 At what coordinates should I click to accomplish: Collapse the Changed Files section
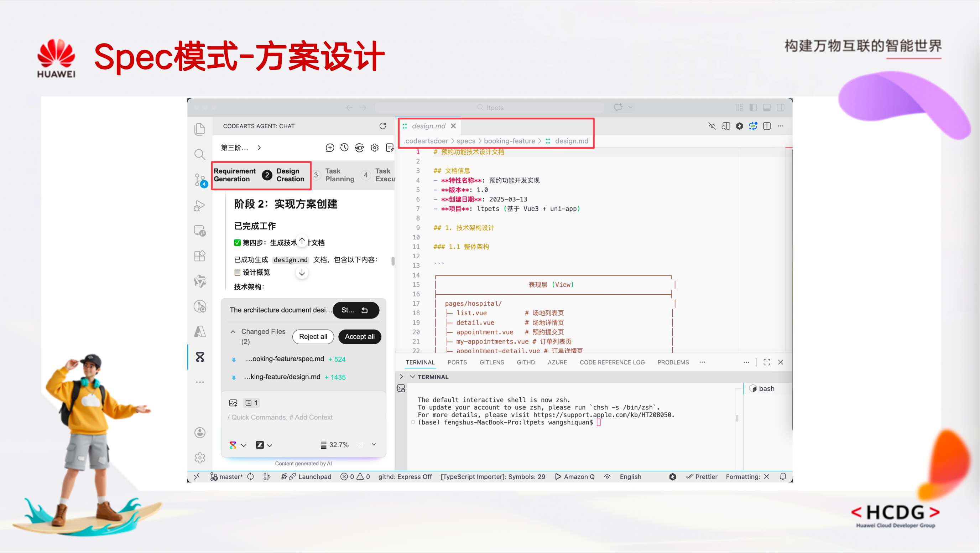tap(233, 331)
